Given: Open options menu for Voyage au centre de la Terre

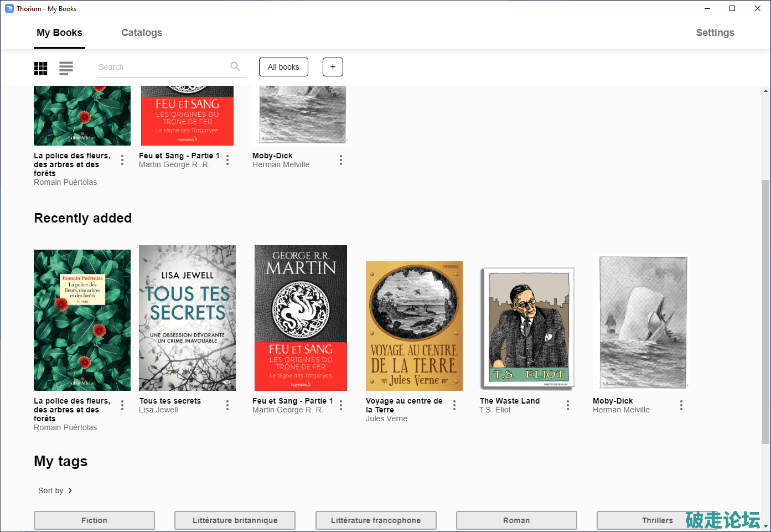Looking at the screenshot, I should pyautogui.click(x=454, y=406).
